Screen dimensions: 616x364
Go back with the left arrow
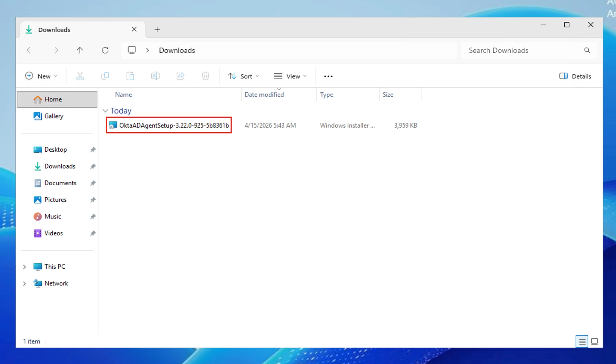click(x=30, y=50)
